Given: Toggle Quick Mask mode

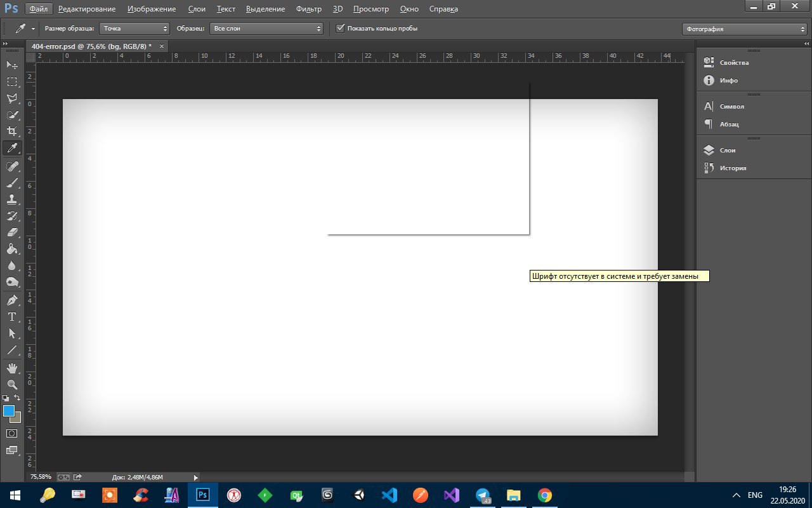Looking at the screenshot, I should point(12,433).
